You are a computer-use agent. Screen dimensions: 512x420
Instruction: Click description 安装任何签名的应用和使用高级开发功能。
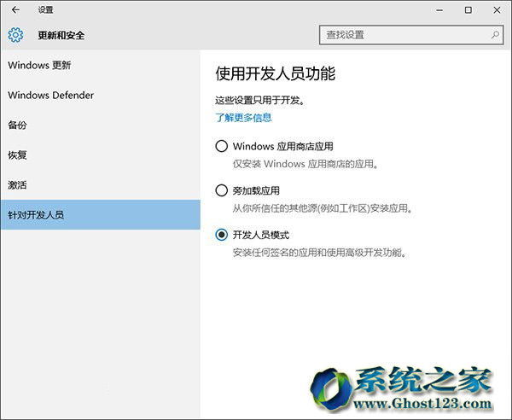click(x=320, y=253)
